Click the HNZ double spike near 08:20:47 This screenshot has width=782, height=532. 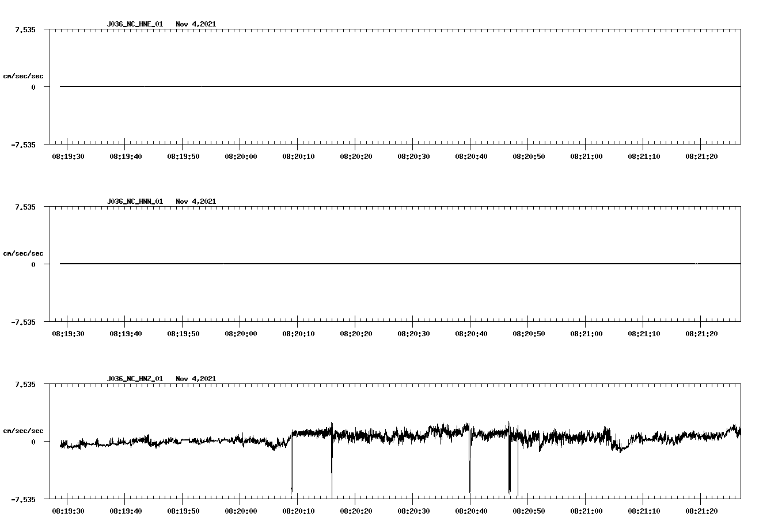point(510,461)
